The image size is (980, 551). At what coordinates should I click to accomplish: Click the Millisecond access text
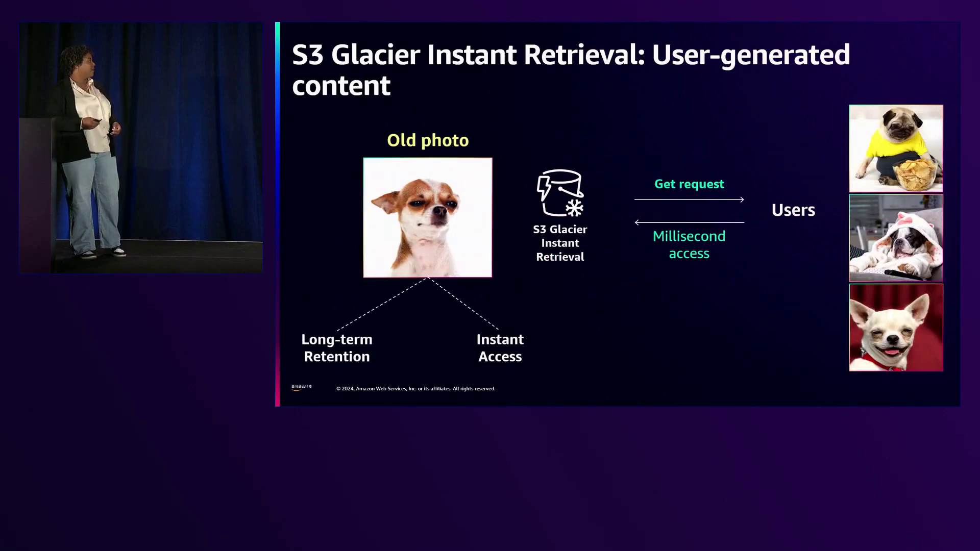pos(689,245)
